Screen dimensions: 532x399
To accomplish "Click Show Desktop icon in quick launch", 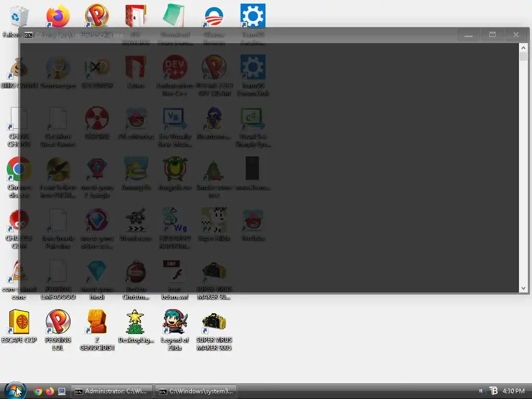I will (62, 391).
